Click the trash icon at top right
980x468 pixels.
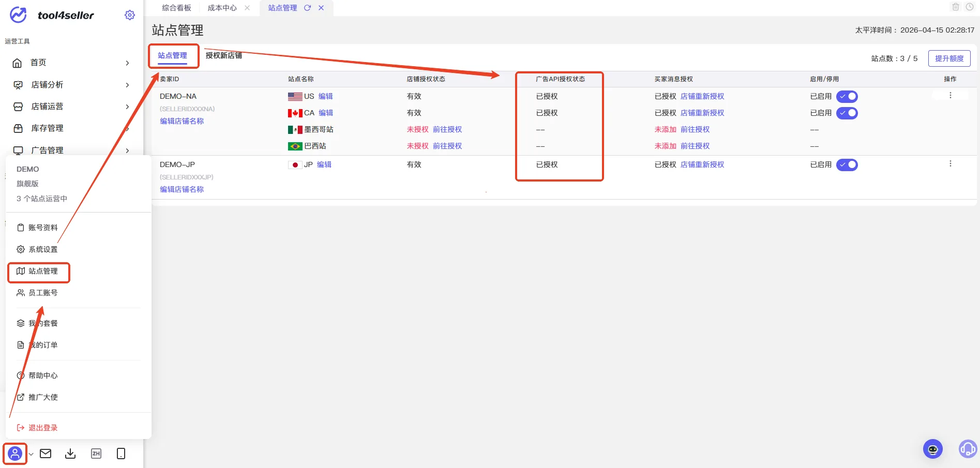956,7
